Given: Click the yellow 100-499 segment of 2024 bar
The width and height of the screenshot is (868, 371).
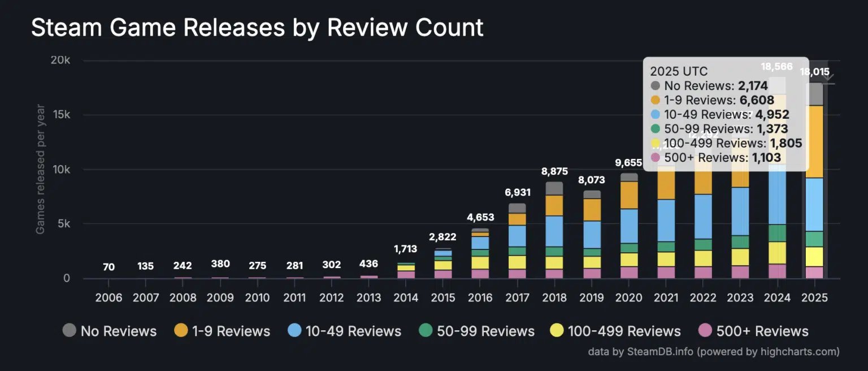Looking at the screenshot, I should point(777,252).
